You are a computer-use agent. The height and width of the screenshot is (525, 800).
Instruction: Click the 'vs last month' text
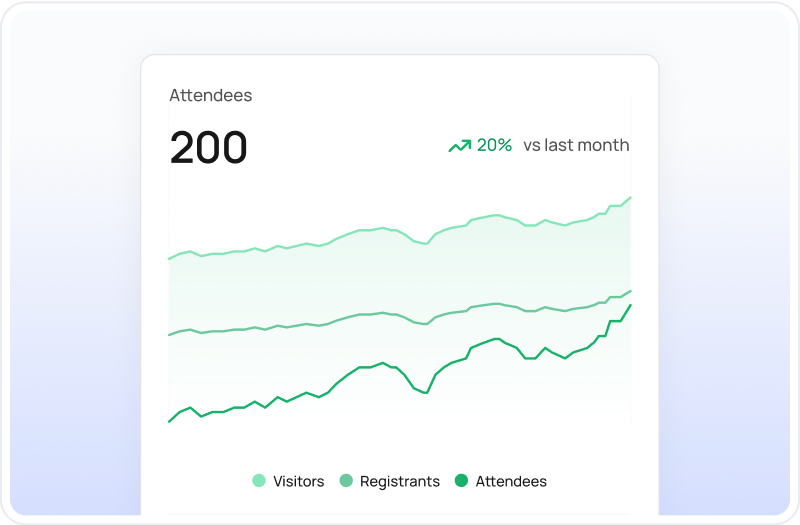coord(576,145)
